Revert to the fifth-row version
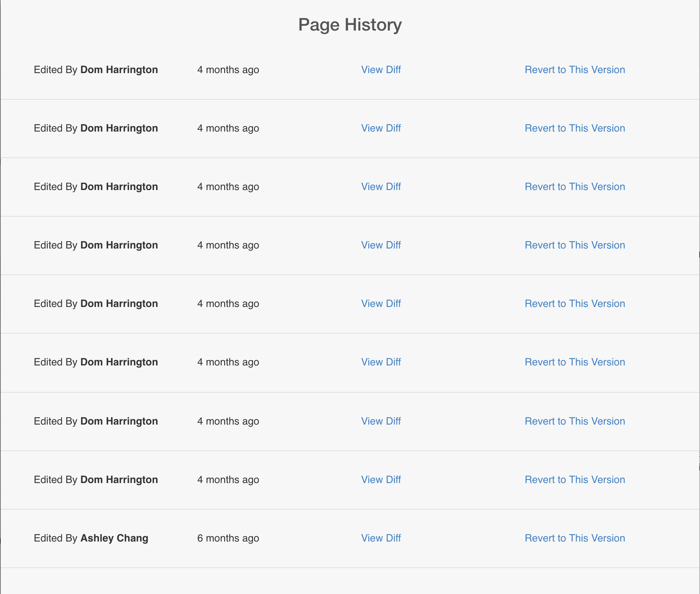The height and width of the screenshot is (594, 700). (x=574, y=304)
